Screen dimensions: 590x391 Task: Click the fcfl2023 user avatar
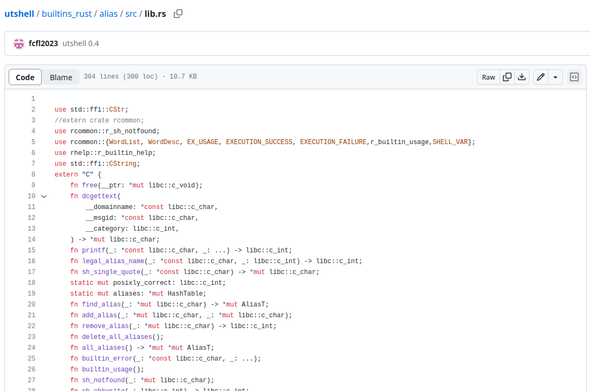(x=19, y=44)
